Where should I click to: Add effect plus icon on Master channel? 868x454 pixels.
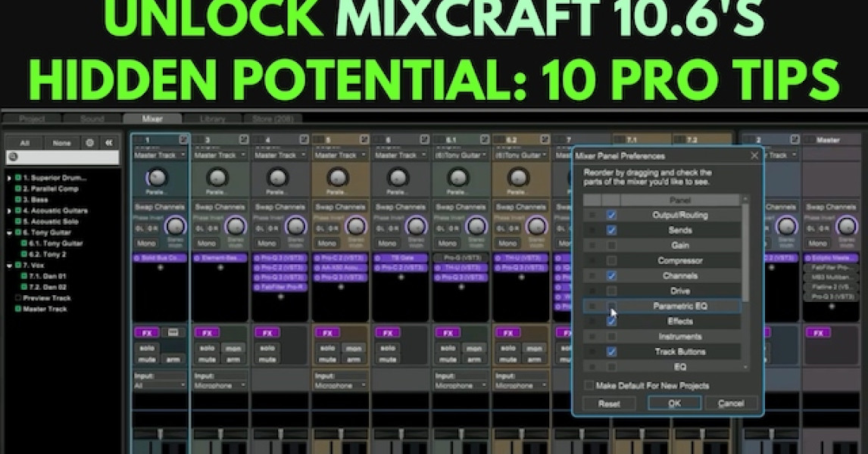[832, 306]
